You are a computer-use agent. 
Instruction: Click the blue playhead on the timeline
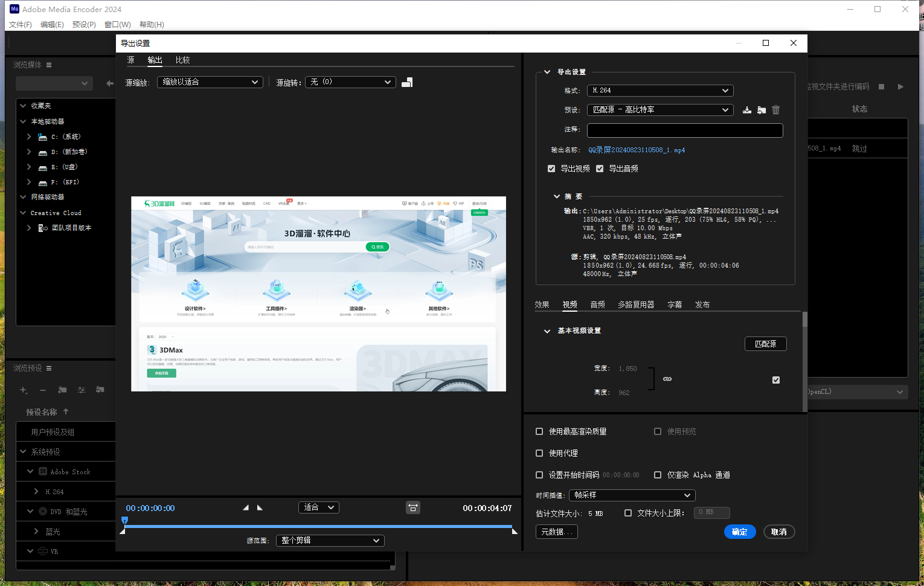pos(125,520)
